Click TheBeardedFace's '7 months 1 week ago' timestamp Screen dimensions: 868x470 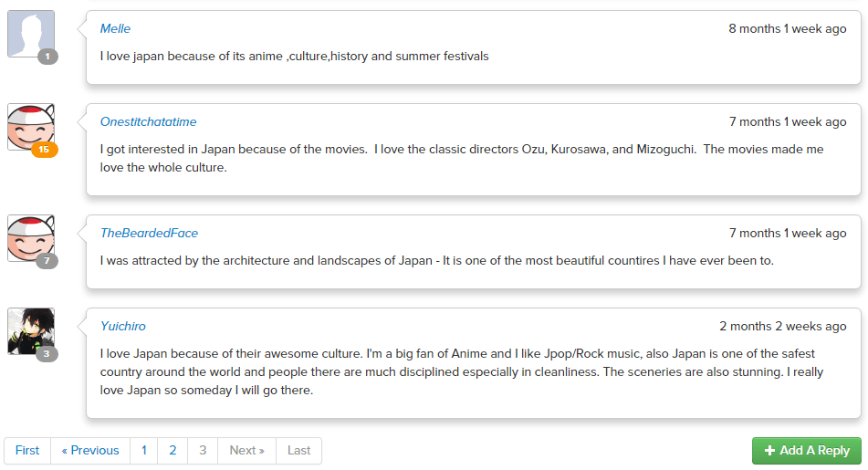pyautogui.click(x=788, y=233)
